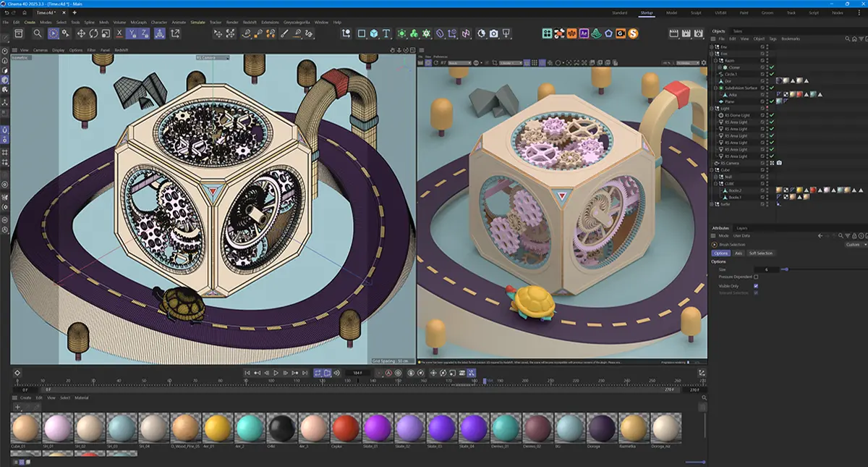868x467 pixels.
Task: Toggle the Y axis lock
Action: pos(132,33)
